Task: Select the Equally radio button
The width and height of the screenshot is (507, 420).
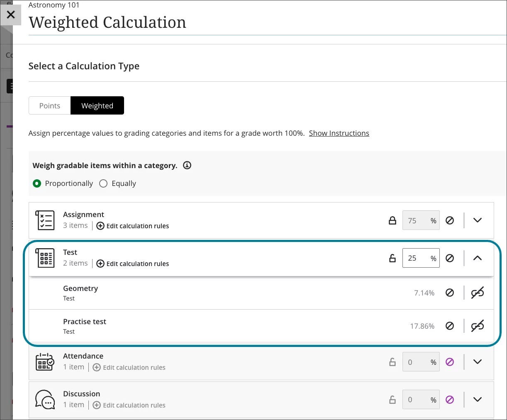Action: coord(103,183)
